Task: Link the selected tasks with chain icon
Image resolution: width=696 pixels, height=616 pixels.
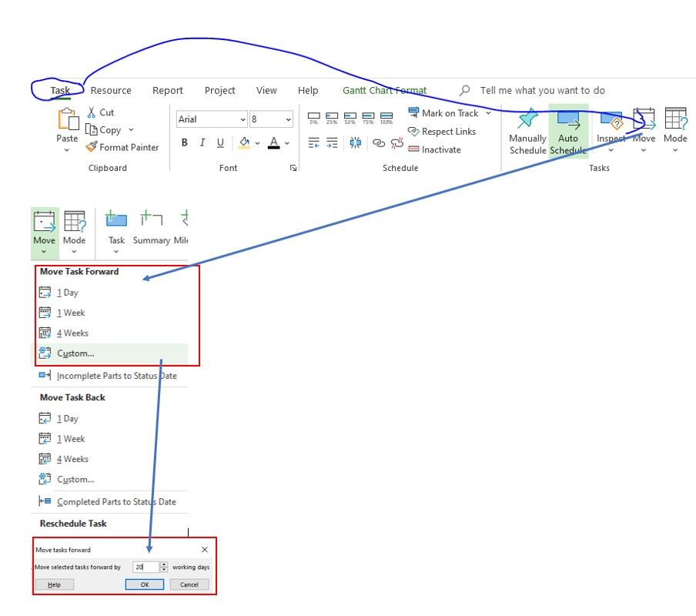Action: pos(379,143)
